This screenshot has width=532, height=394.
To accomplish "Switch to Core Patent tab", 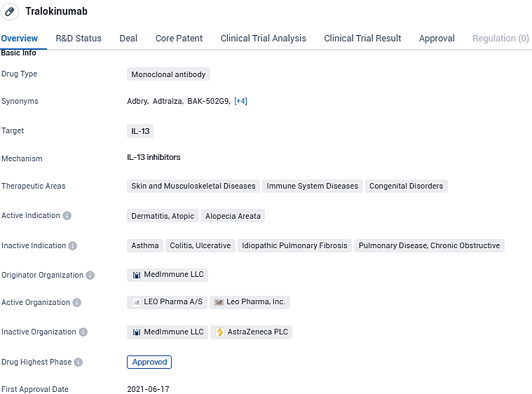I will click(x=179, y=39).
